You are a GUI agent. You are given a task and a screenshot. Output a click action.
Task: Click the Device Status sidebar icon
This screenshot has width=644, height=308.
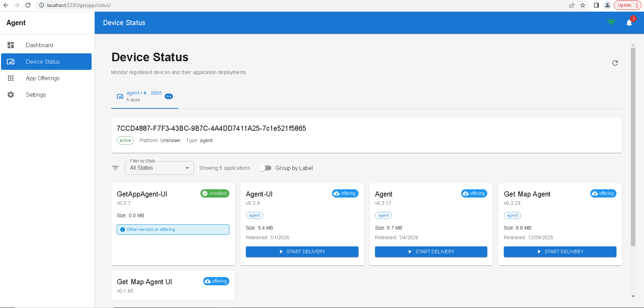click(x=11, y=62)
